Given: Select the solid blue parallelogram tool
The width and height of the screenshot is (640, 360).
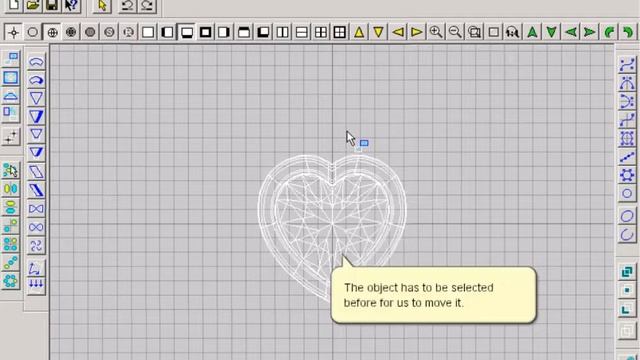Looking at the screenshot, I should [36, 190].
